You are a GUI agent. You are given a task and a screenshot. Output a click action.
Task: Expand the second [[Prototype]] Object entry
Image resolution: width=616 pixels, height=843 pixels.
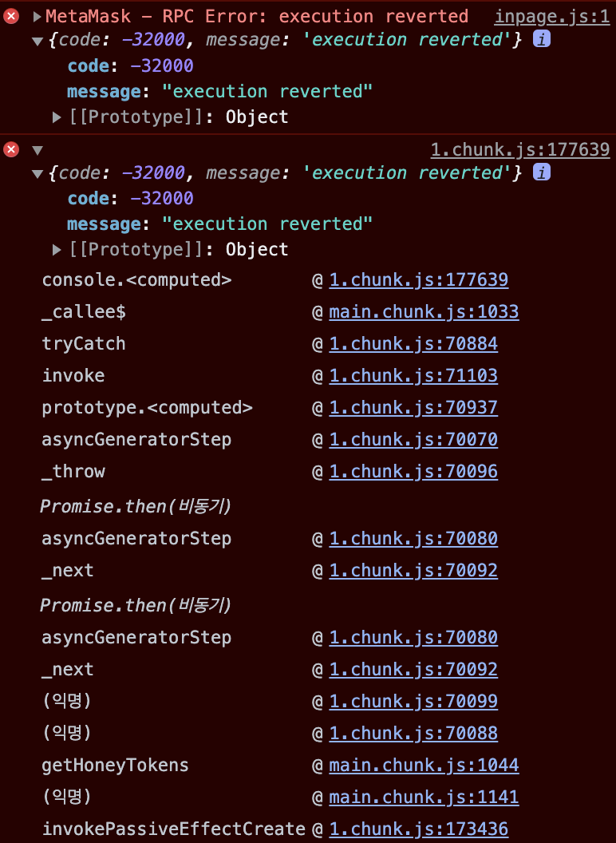point(57,250)
